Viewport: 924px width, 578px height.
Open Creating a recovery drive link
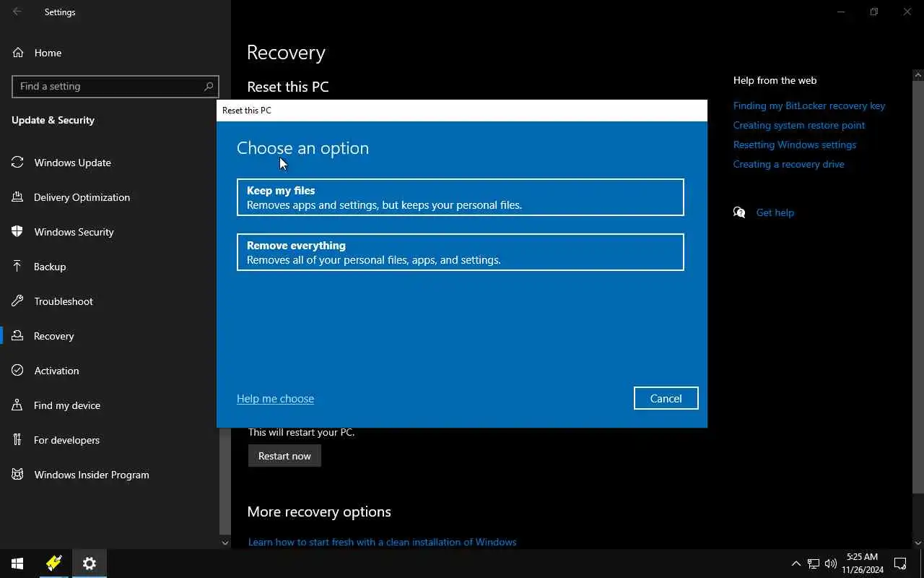(x=789, y=164)
